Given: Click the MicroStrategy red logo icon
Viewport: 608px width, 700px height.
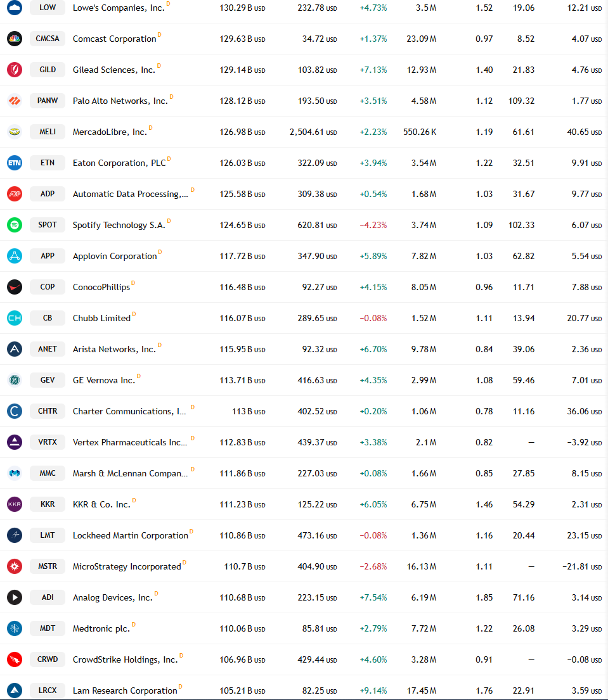Looking at the screenshot, I should pyautogui.click(x=15, y=566).
